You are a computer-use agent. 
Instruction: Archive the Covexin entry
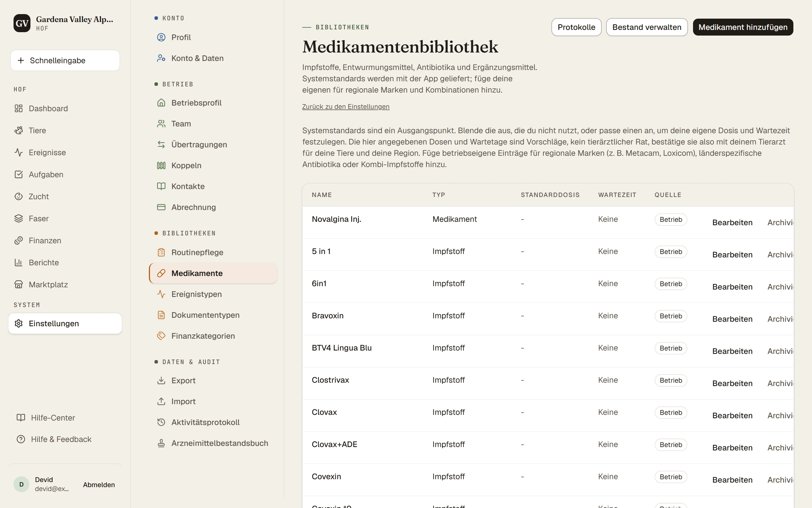[x=780, y=480]
